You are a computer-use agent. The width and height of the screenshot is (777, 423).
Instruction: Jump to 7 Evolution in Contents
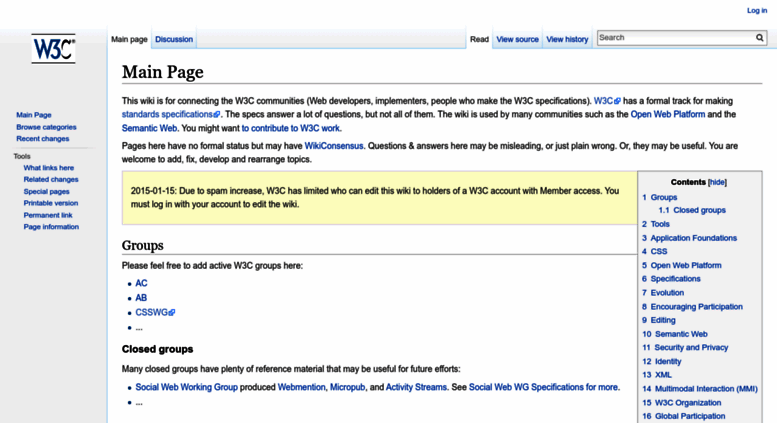pyautogui.click(x=663, y=293)
